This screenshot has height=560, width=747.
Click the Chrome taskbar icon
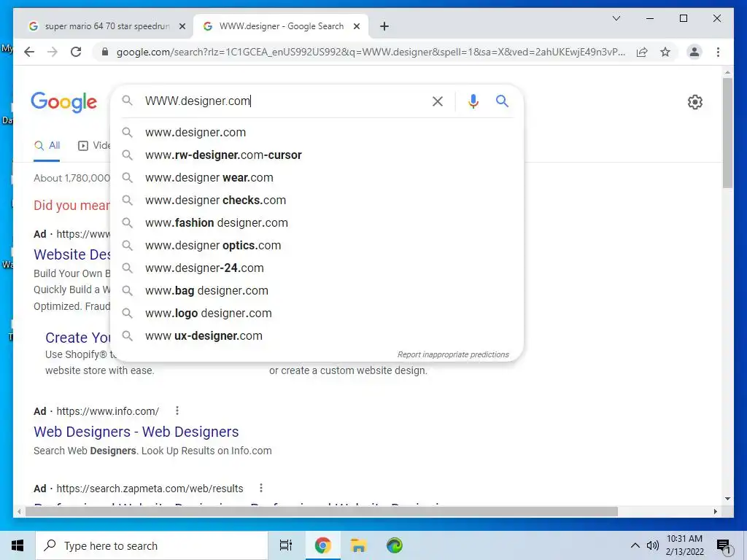pyautogui.click(x=322, y=545)
